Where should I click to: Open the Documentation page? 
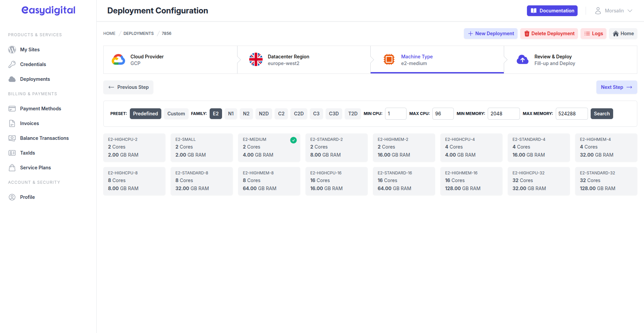pos(552,11)
